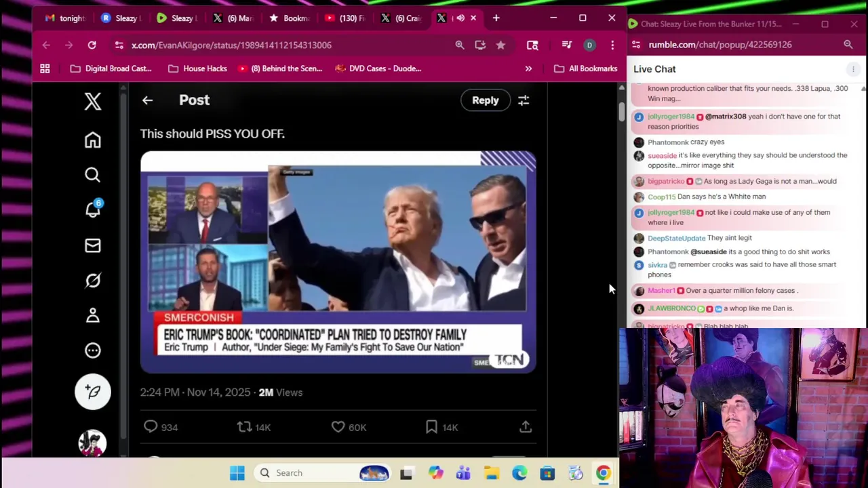This screenshot has height=488, width=868.
Task: Click the Reply button on post
Action: coord(486,100)
